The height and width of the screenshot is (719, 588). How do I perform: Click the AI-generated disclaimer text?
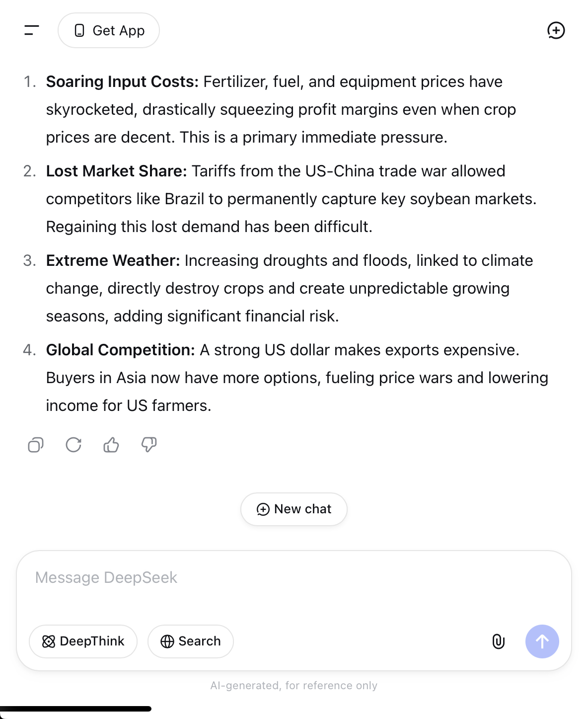(294, 686)
